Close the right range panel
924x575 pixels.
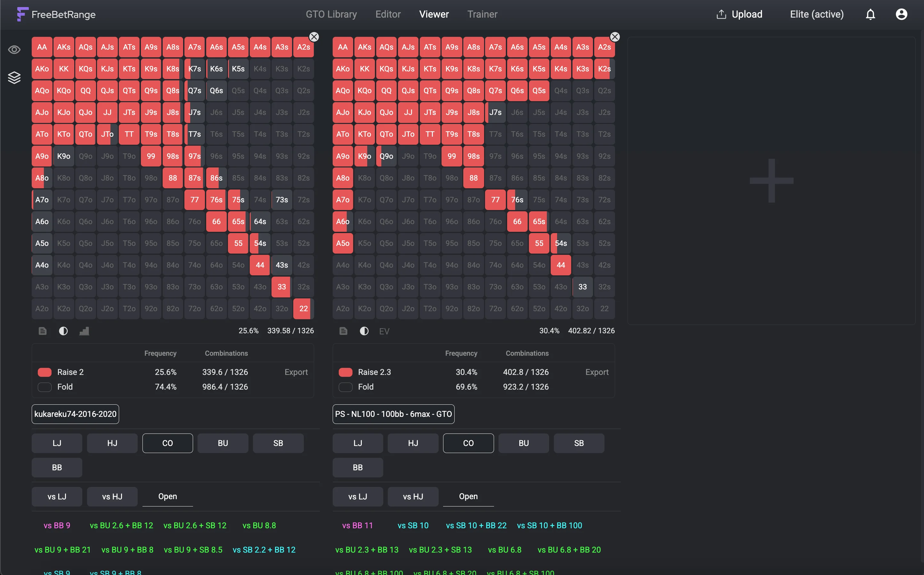tap(614, 37)
